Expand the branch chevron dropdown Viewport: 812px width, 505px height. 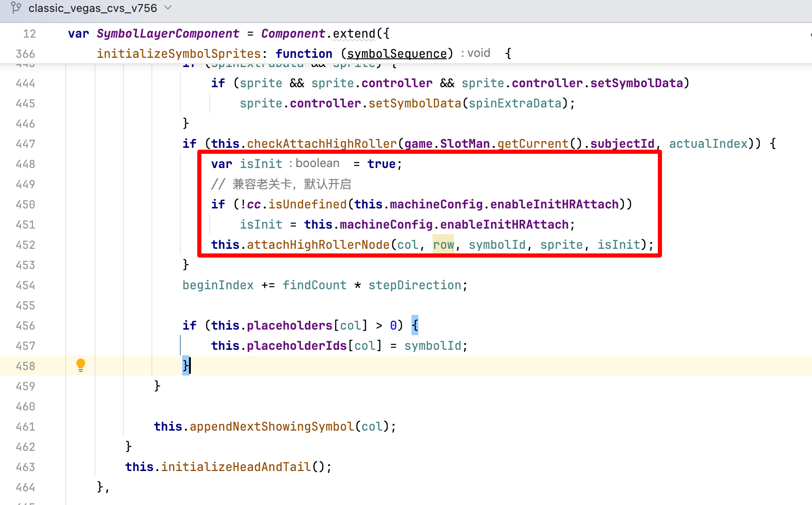point(168,8)
